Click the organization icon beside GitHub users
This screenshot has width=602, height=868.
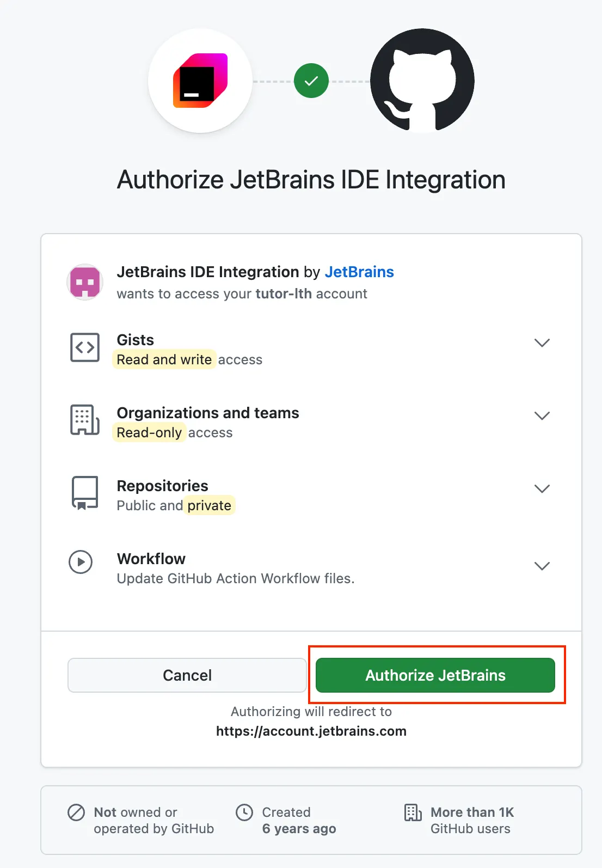[413, 812]
